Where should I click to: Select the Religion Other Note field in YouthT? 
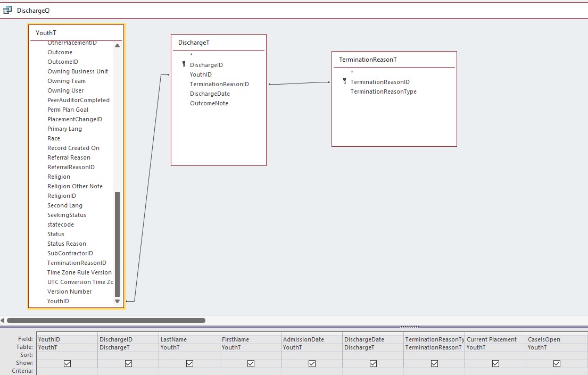[x=74, y=186]
